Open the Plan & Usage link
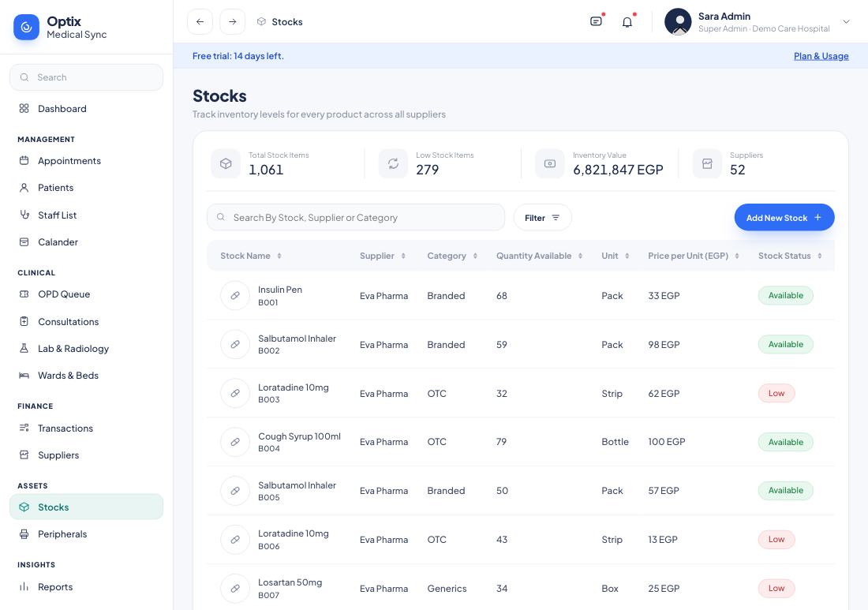Screen dimensions: 868x610 pyautogui.click(x=821, y=56)
